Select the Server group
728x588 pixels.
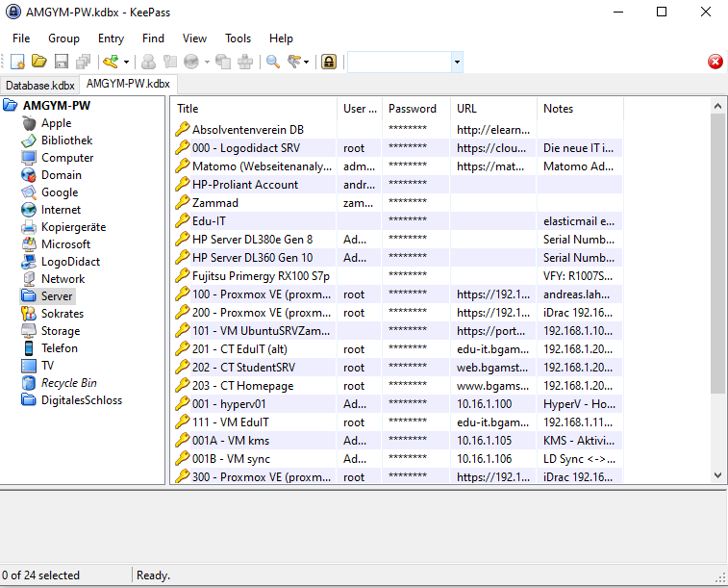click(x=56, y=296)
